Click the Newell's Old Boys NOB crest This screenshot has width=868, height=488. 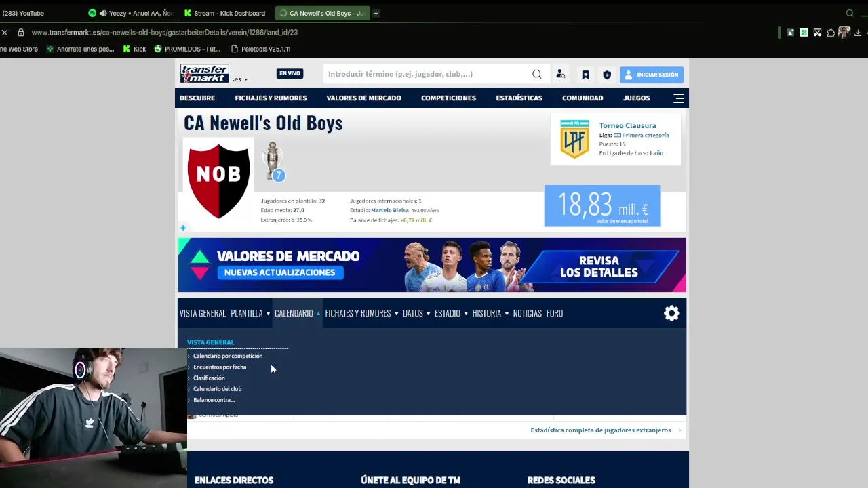point(218,180)
